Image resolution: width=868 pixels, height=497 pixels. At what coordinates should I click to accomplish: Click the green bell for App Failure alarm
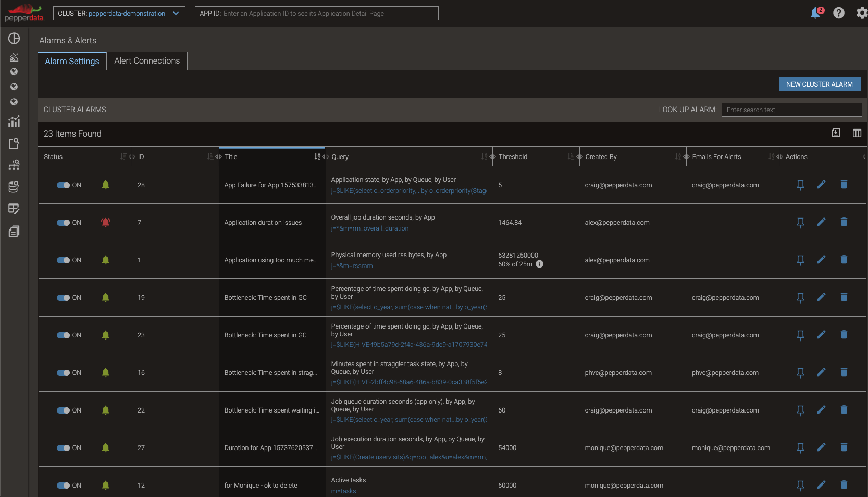106,185
